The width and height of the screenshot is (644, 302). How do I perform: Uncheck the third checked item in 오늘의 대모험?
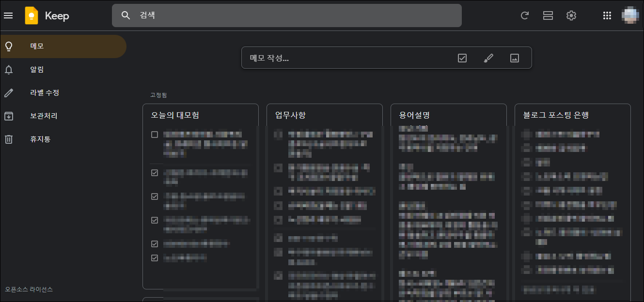(155, 220)
